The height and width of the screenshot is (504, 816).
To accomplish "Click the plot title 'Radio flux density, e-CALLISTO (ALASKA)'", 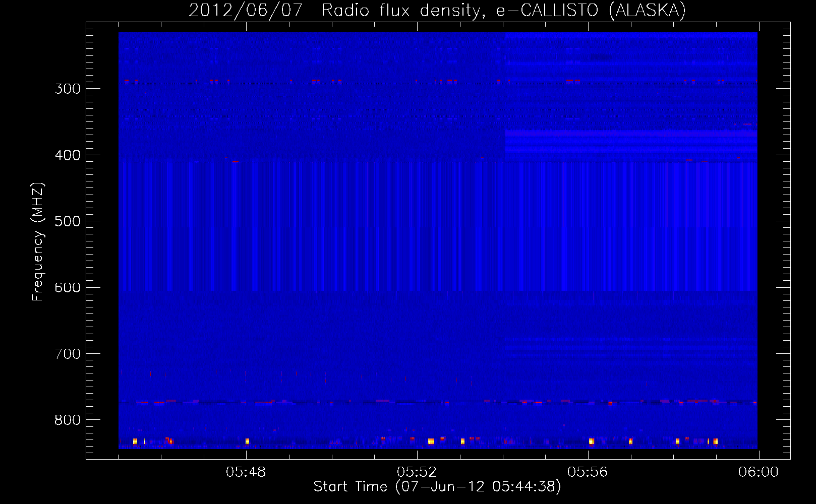I will point(504,10).
